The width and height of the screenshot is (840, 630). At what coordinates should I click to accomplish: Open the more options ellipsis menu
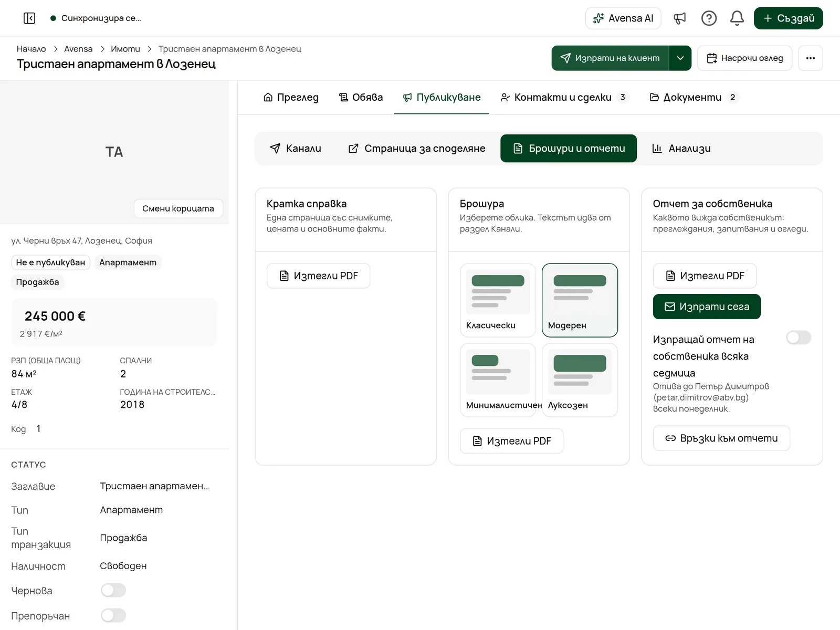point(811,58)
